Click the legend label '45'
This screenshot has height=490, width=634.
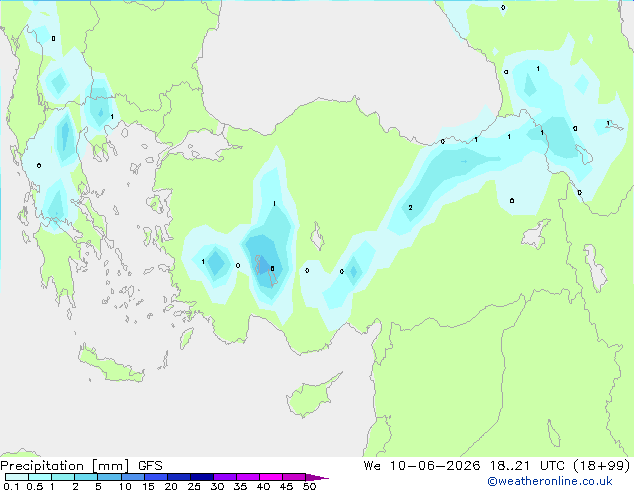(x=286, y=486)
